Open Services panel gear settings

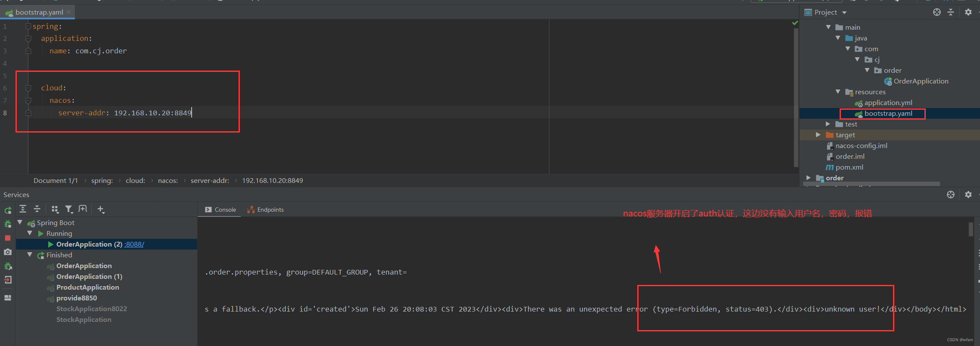(x=968, y=195)
